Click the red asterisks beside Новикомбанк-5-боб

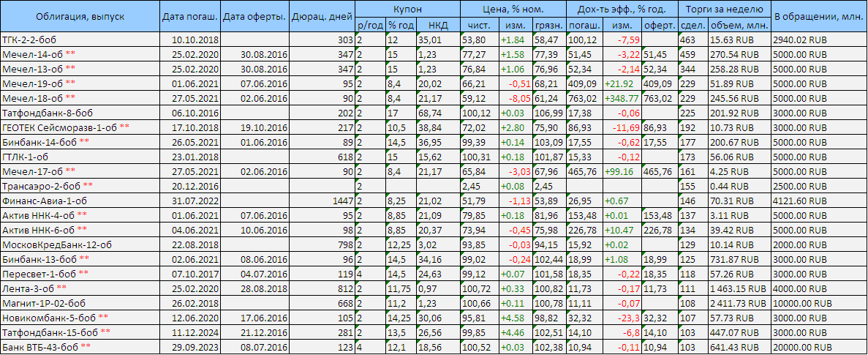(x=104, y=318)
